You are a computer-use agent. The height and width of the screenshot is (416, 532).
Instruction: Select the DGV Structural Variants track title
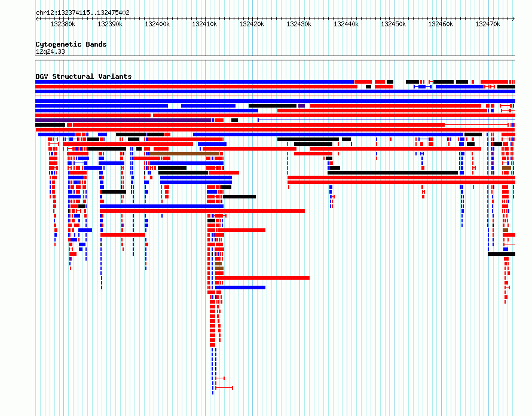84,77
